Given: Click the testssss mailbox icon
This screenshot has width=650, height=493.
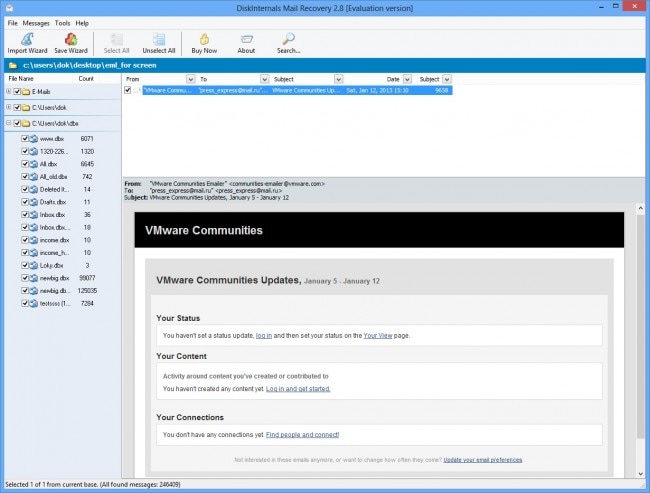Looking at the screenshot, I should [x=34, y=304].
